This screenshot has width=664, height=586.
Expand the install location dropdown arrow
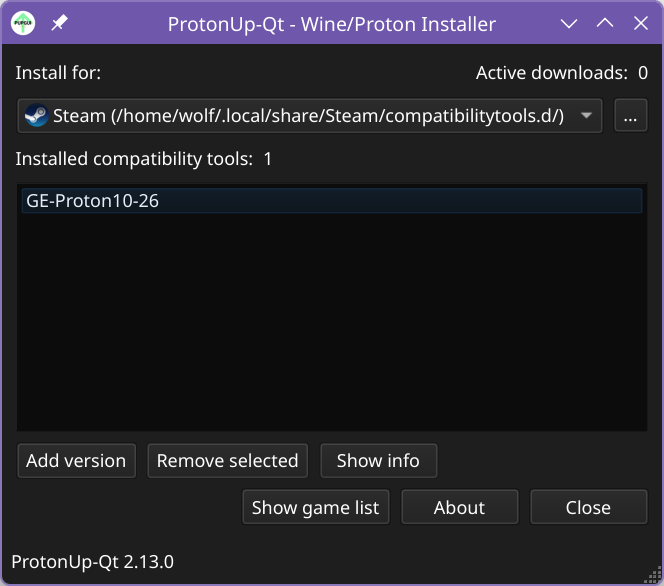[587, 116]
